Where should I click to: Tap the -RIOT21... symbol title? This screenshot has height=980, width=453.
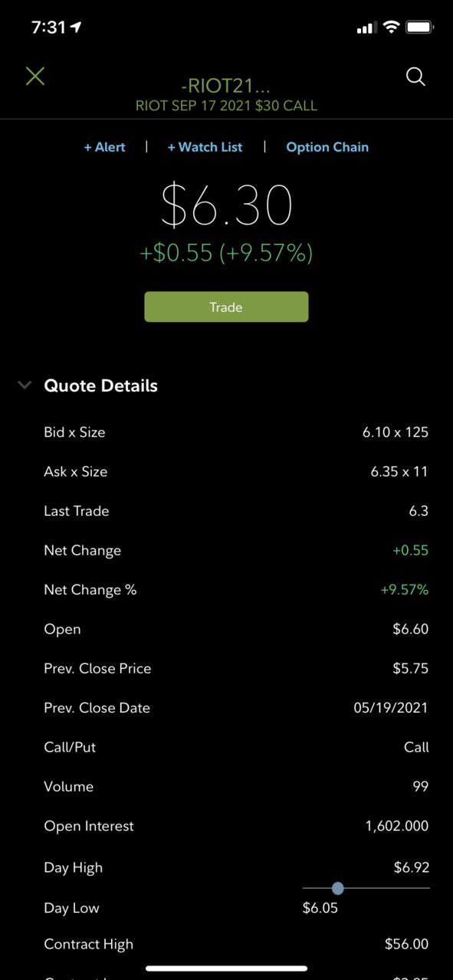pyautogui.click(x=226, y=87)
